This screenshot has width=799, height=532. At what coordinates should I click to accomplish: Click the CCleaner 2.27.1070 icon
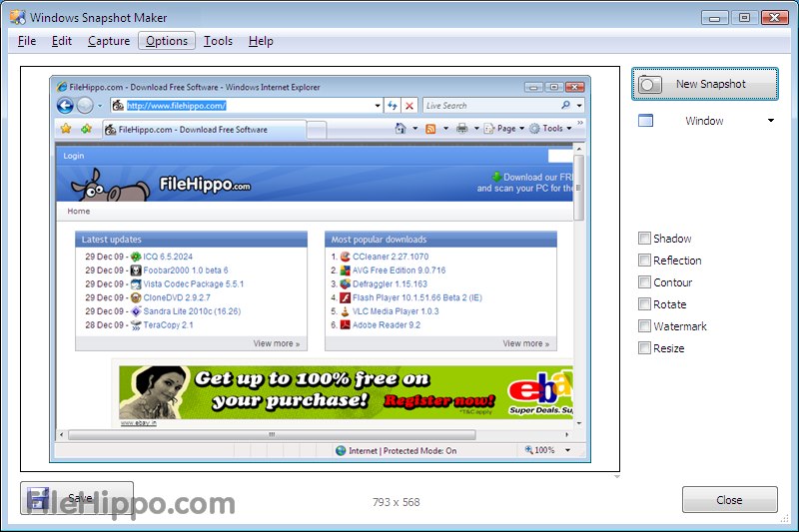click(x=345, y=257)
